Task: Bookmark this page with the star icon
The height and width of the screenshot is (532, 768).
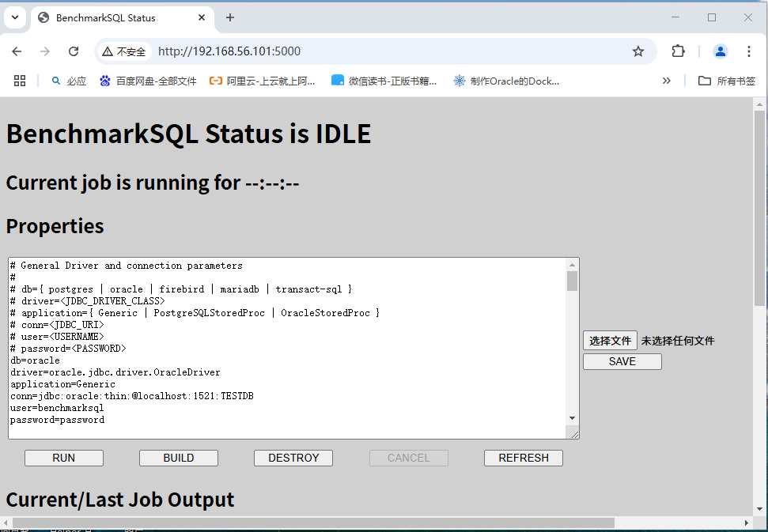Action: (638, 51)
